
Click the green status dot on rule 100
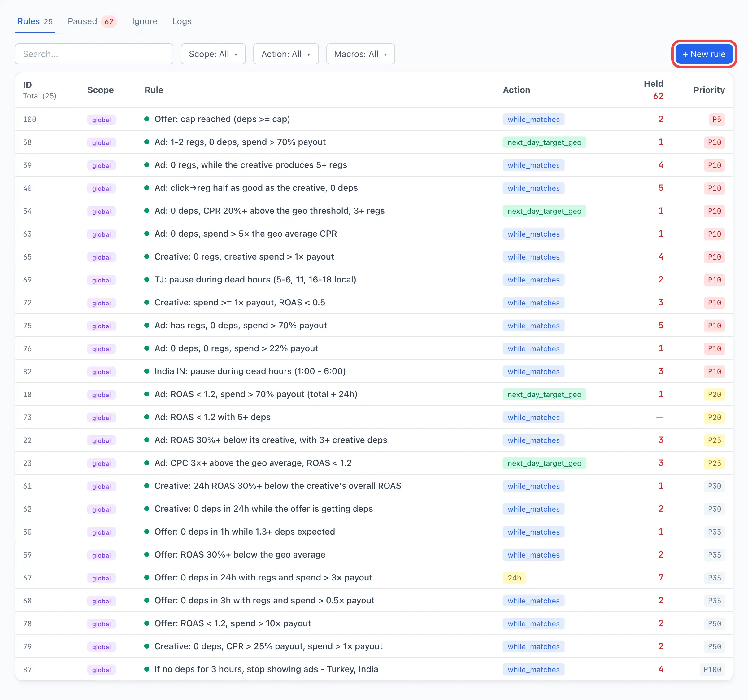tap(147, 119)
